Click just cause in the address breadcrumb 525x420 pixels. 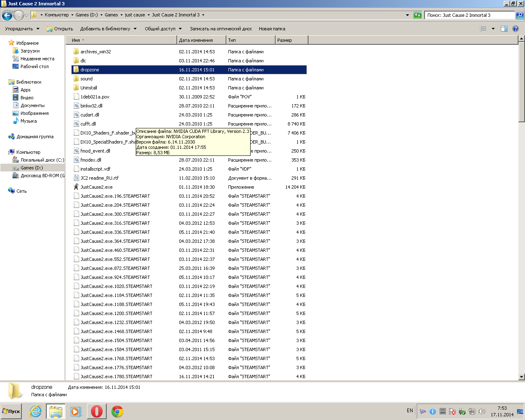pos(135,15)
